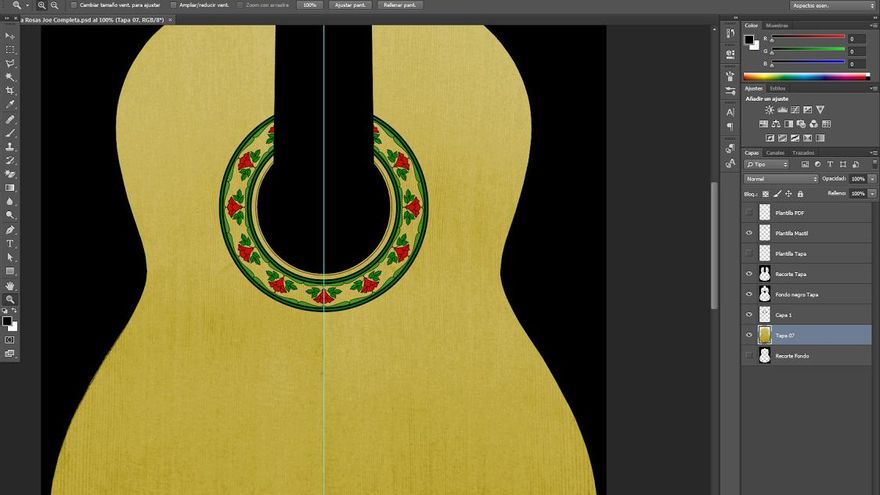Click the Brightness/Contrast adjustment icon
Viewport: 880px width, 495px height.
coord(769,110)
